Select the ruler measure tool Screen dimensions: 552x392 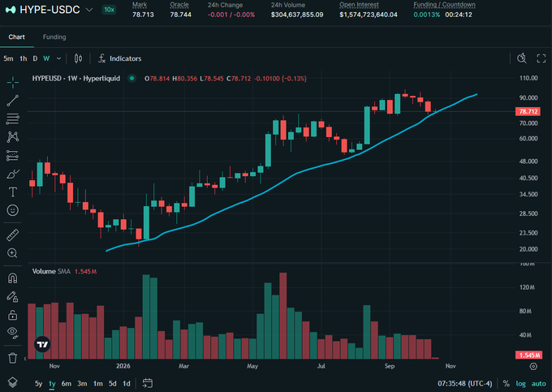tap(13, 235)
